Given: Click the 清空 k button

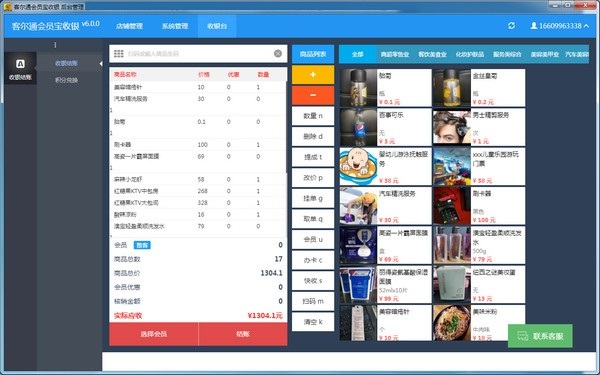Looking at the screenshot, I should click(313, 322).
